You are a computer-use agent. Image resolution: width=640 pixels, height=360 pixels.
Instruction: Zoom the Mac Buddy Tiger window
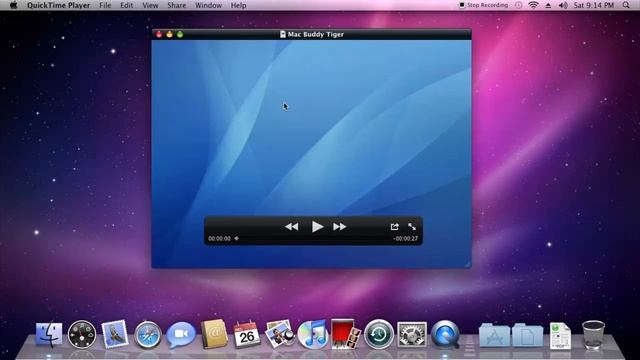coord(180,34)
